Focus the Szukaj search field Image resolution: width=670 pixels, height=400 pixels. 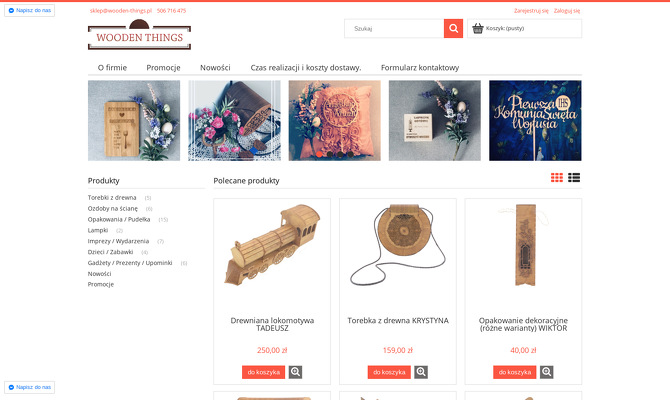pos(394,29)
